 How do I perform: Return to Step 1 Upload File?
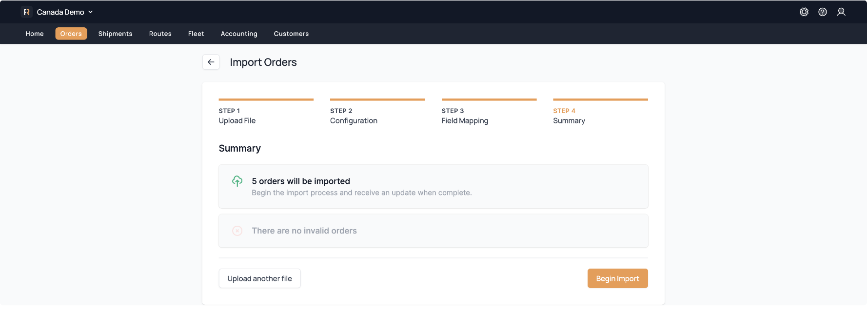click(x=237, y=116)
